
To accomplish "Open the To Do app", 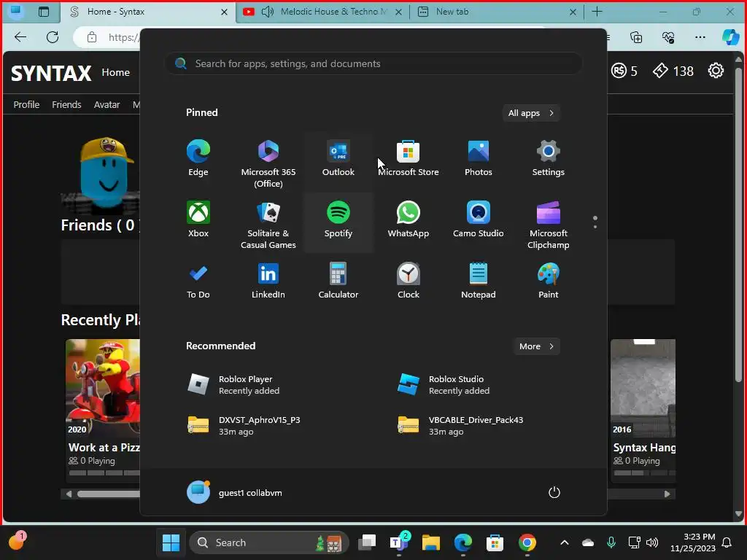I will (x=198, y=281).
